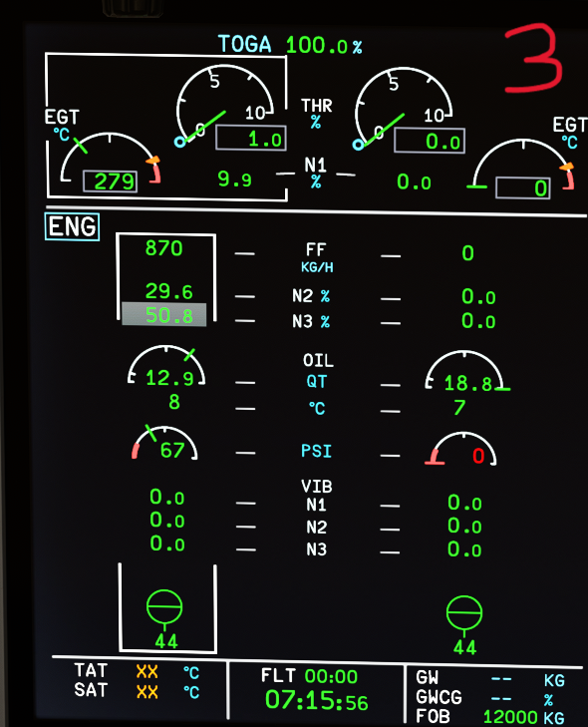The width and height of the screenshot is (588, 727).
Task: Click the N1 % label
Action: click(316, 172)
